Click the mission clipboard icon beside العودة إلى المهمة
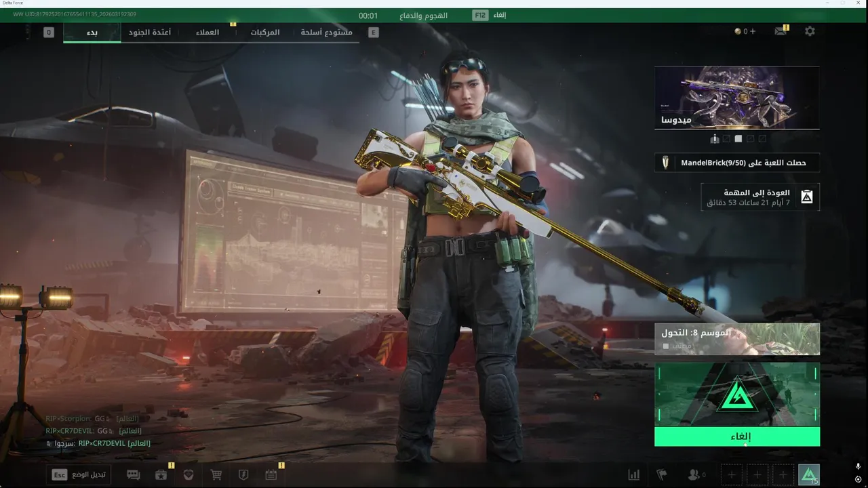This screenshot has height=488, width=868. tap(807, 197)
